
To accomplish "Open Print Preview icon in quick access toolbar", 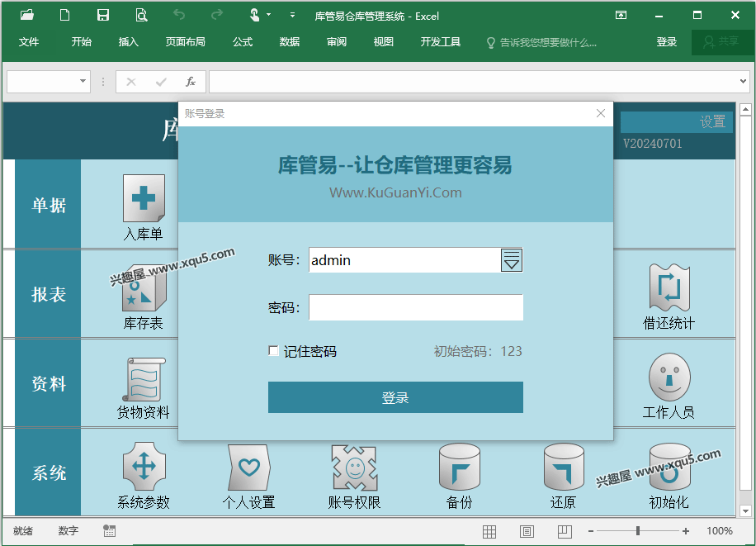I will [141, 15].
